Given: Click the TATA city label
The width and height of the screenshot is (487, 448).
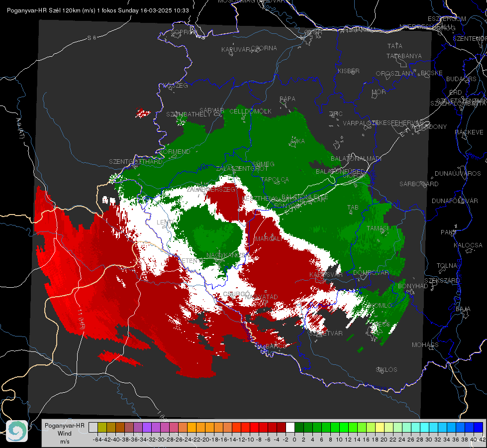Looking at the screenshot, I should [x=395, y=46].
